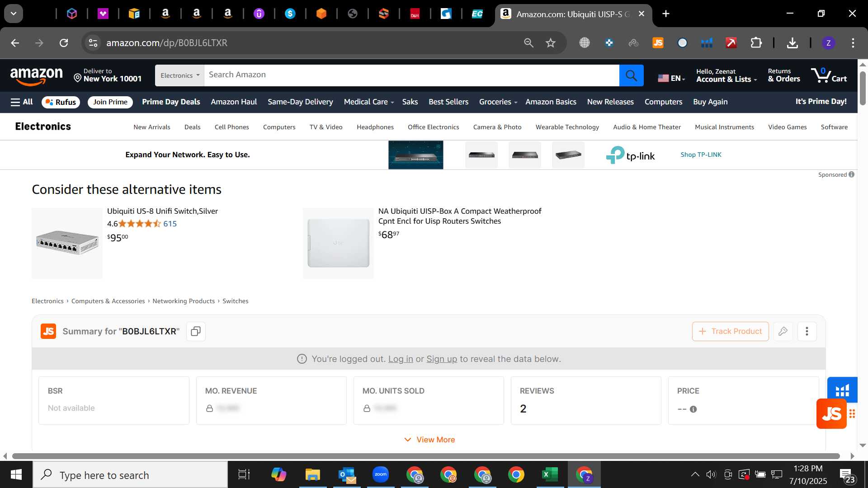This screenshot has height=488, width=868.
Task: Open the All hamburger menu
Action: 22,102
